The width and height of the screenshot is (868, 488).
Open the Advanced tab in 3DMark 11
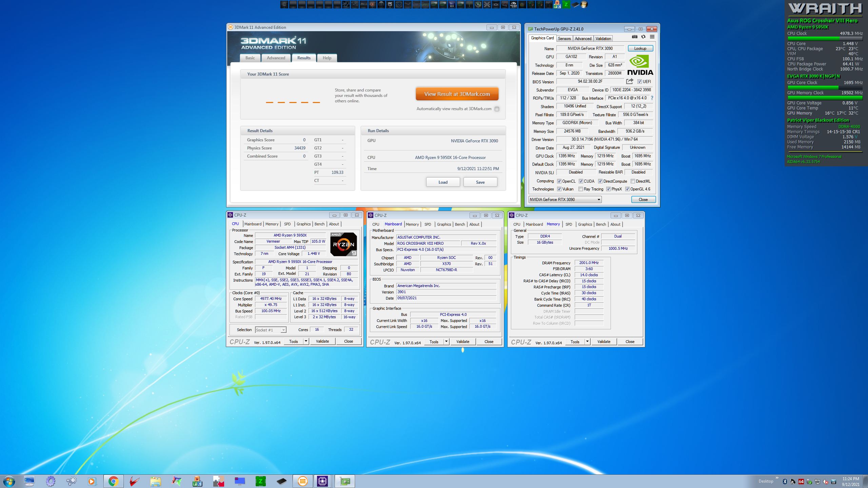click(276, 58)
